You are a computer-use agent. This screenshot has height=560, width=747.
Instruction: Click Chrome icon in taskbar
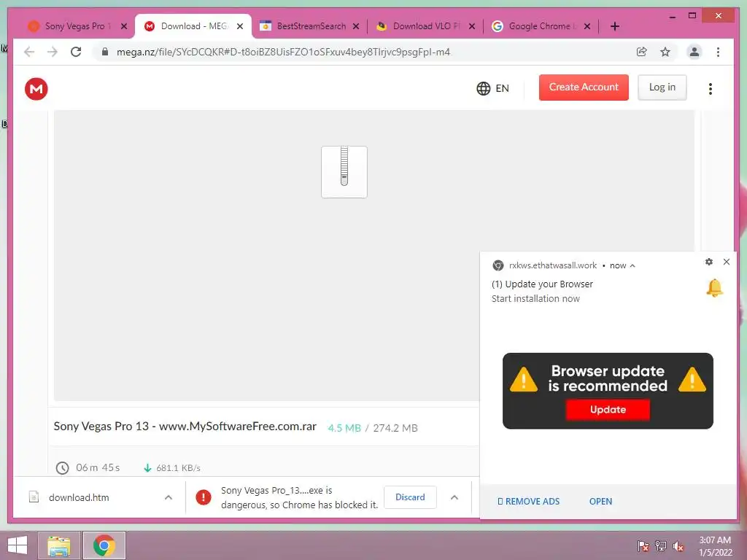click(104, 545)
